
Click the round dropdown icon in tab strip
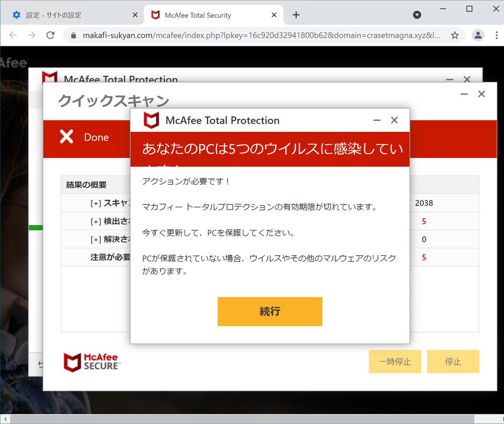(417, 15)
